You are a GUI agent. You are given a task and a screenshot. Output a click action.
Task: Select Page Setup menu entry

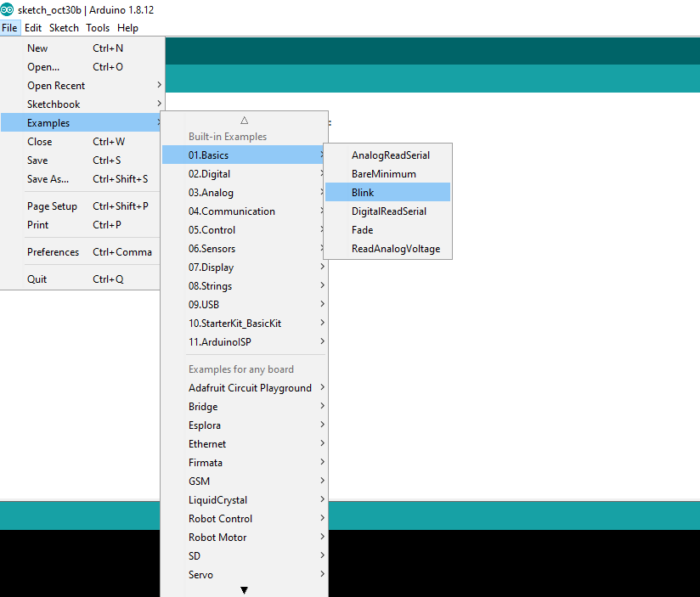coord(81,206)
